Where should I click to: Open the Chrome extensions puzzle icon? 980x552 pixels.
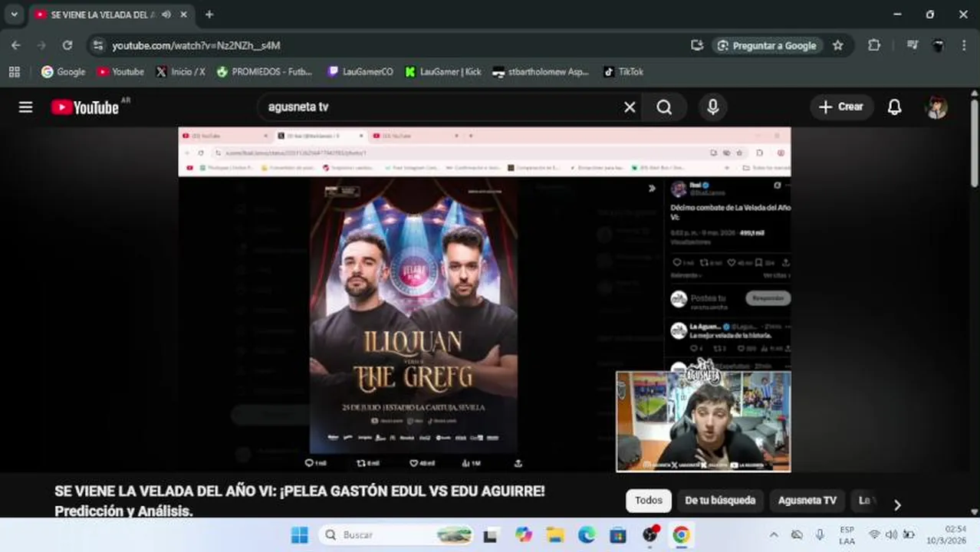(874, 45)
